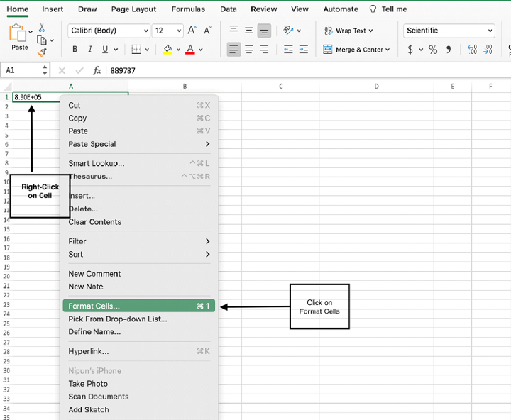Open the Calibri (Body) font dropdown
Image resolution: width=511 pixels, height=420 pixels.
(x=109, y=31)
